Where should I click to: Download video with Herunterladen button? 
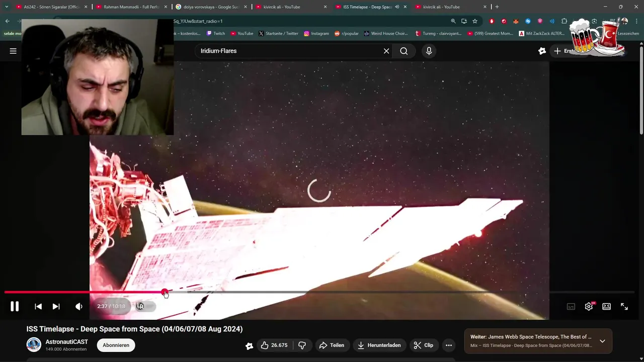379,345
